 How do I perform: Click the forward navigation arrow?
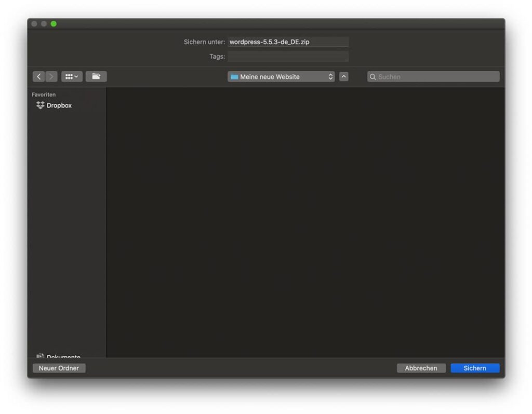click(51, 76)
